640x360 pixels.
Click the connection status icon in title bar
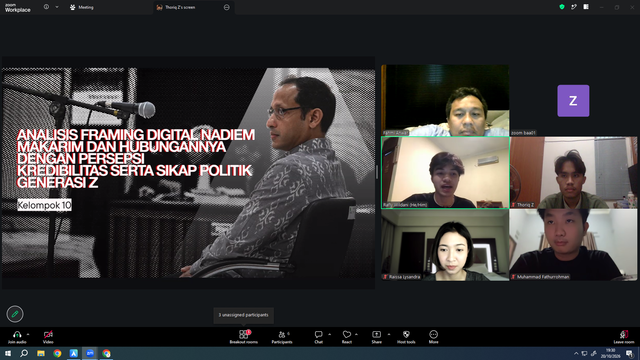[574, 7]
